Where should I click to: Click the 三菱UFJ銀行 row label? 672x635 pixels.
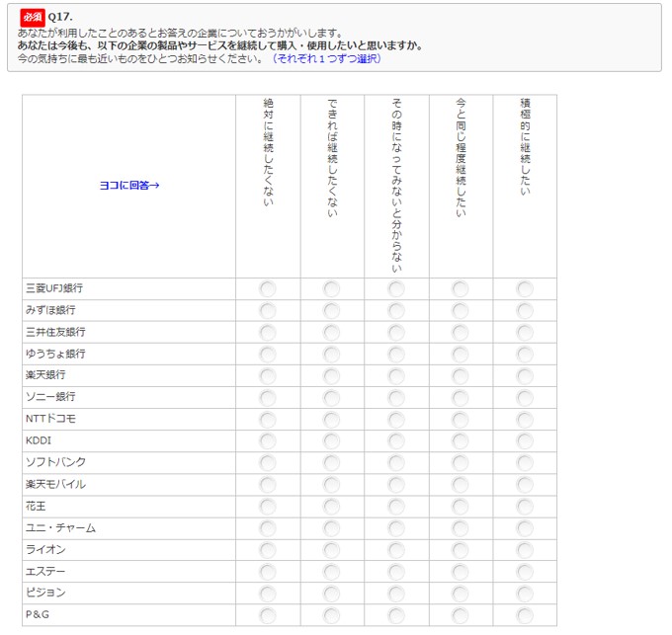click(54, 288)
